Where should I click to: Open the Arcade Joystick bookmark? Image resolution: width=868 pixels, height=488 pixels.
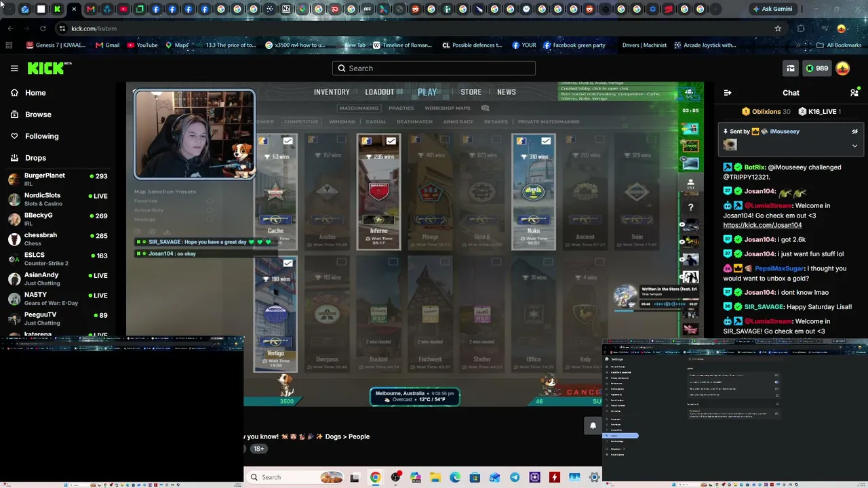pos(705,45)
